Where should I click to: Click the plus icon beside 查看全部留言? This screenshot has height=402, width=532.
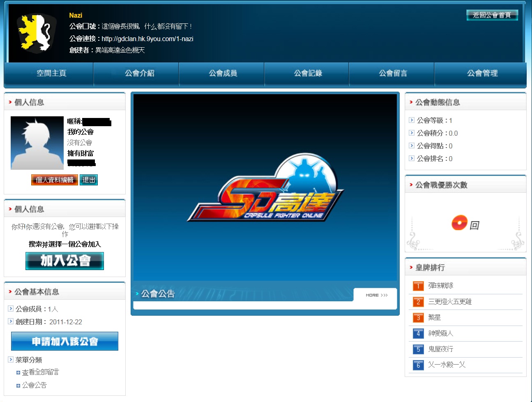[18, 373]
